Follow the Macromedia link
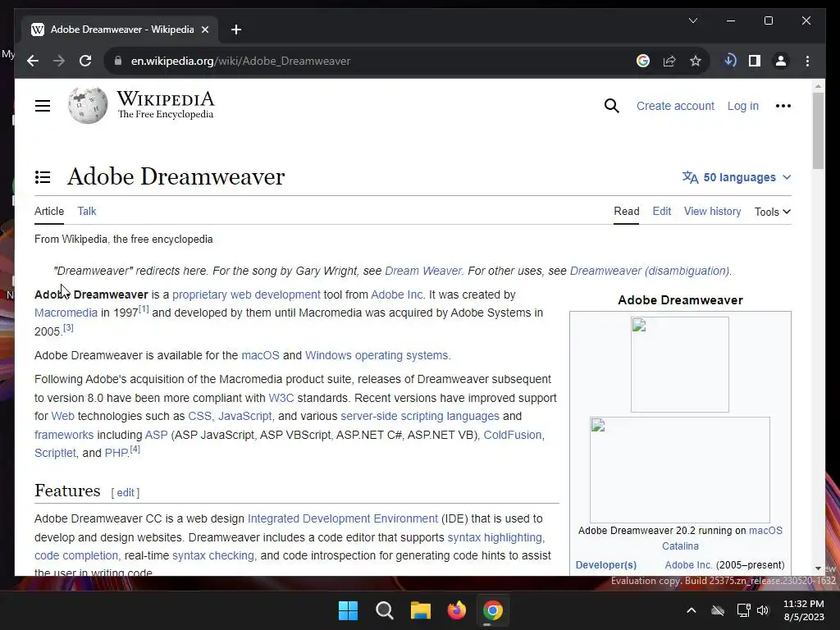Image resolution: width=840 pixels, height=630 pixels. (66, 313)
